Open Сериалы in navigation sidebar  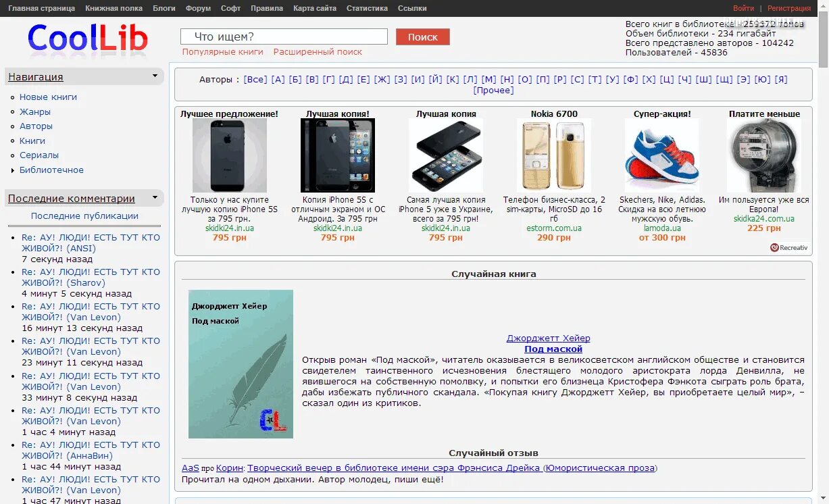pos(39,155)
